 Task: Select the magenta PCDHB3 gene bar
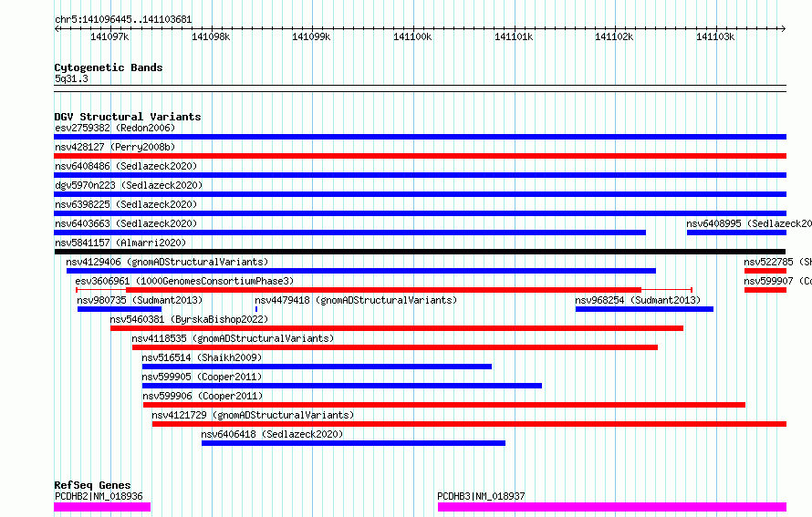[612, 507]
